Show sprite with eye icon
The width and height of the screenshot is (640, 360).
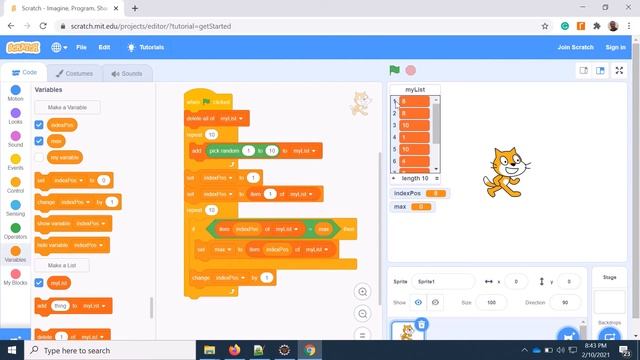tap(418, 302)
